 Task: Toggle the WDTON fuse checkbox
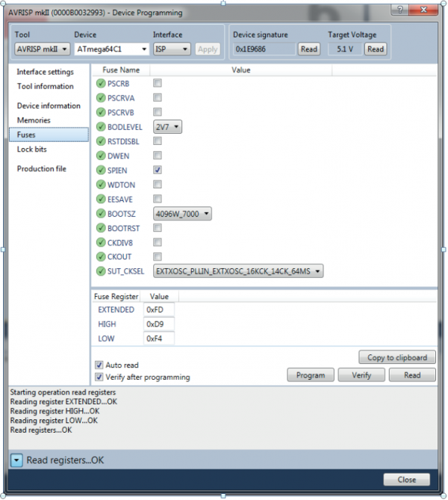(x=158, y=185)
